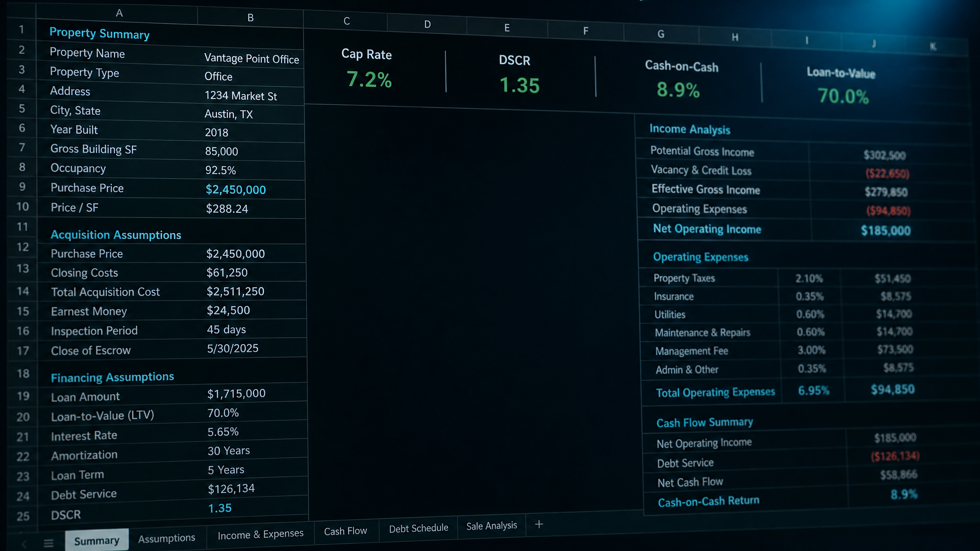This screenshot has height=551, width=980.
Task: Select the large green DSCR 1.35 metric
Action: 520,86
